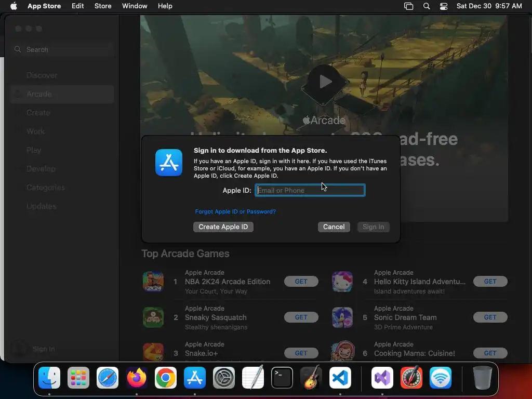This screenshot has width=532, height=399.
Task: Open Trash from the Dock
Action: pyautogui.click(x=483, y=378)
